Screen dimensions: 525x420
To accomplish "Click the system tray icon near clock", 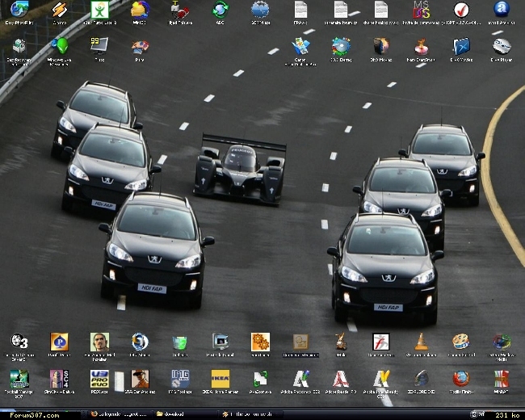I will pos(473,414).
